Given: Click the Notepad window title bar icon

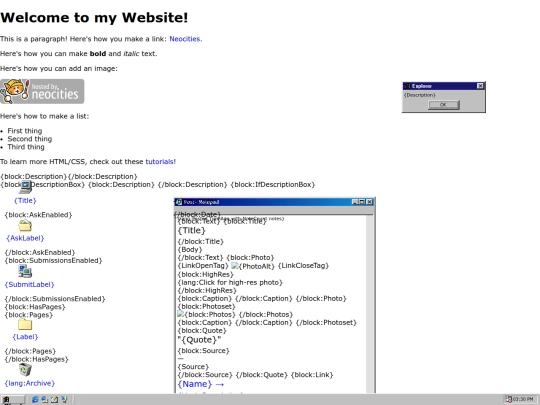Looking at the screenshot, I should (x=179, y=202).
